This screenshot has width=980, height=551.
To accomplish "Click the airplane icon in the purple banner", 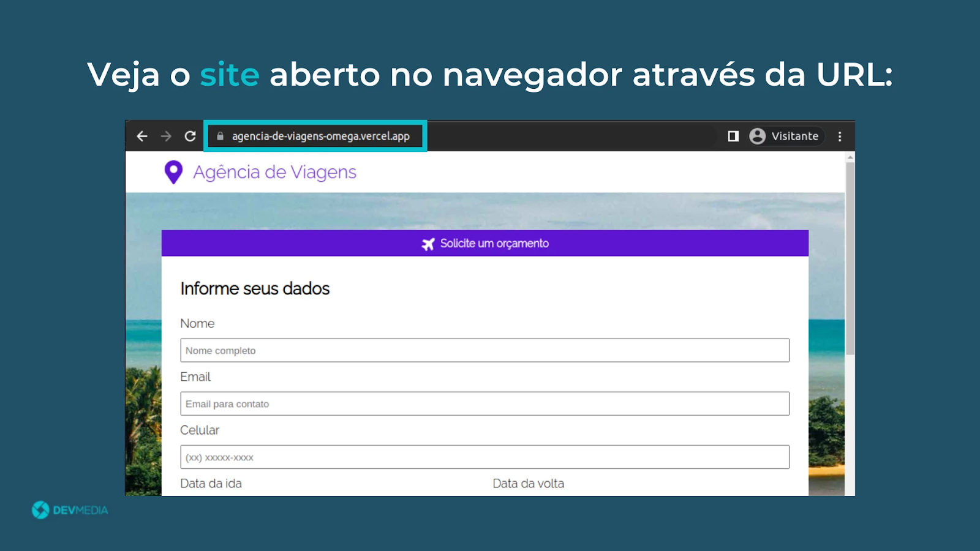I will pos(429,243).
